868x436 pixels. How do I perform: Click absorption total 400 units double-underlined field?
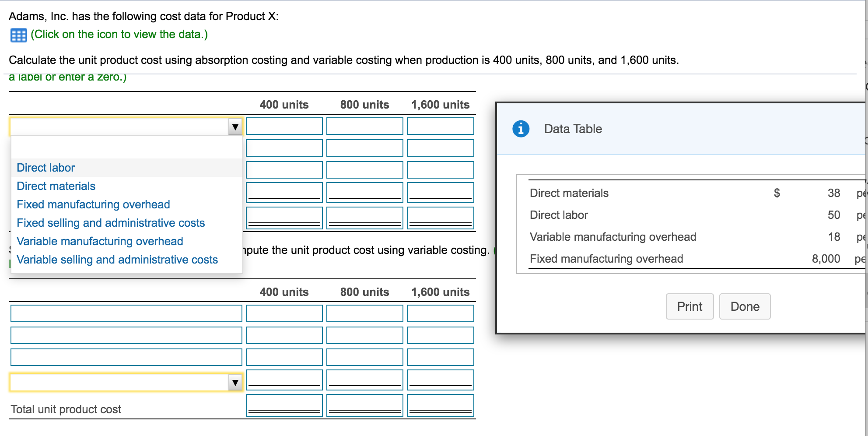[x=284, y=218]
